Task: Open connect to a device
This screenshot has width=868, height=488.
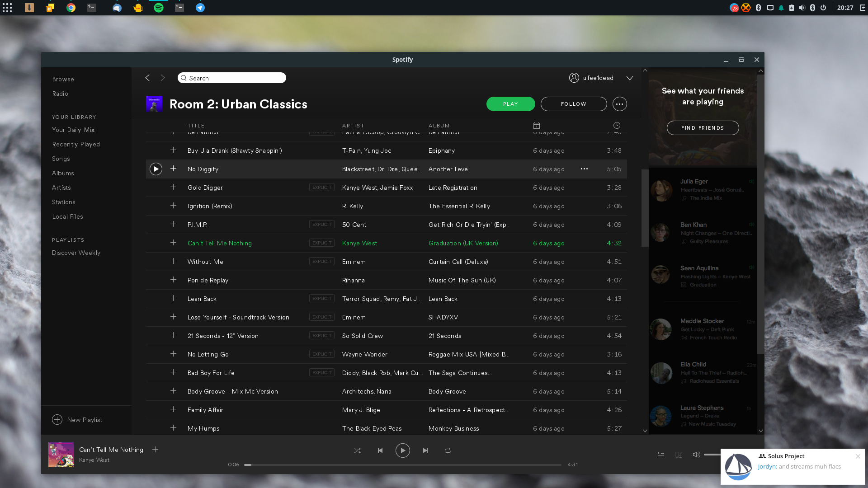Action: point(679,455)
